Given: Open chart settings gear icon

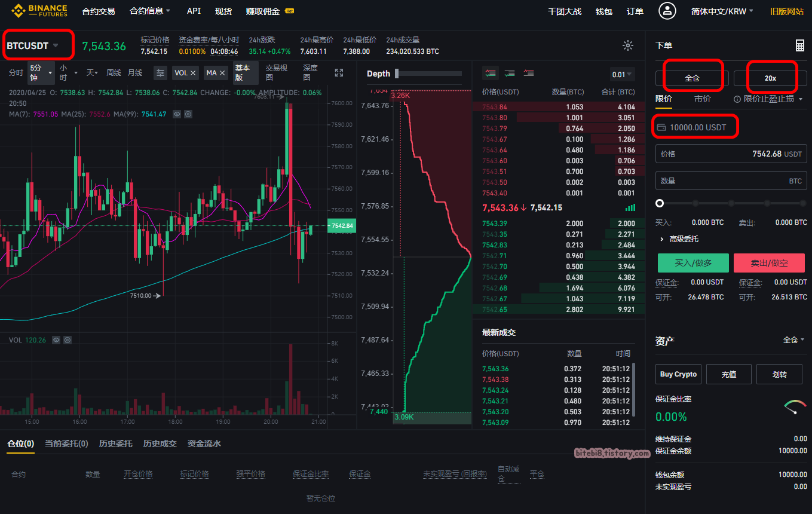Looking at the screenshot, I should (x=628, y=45).
